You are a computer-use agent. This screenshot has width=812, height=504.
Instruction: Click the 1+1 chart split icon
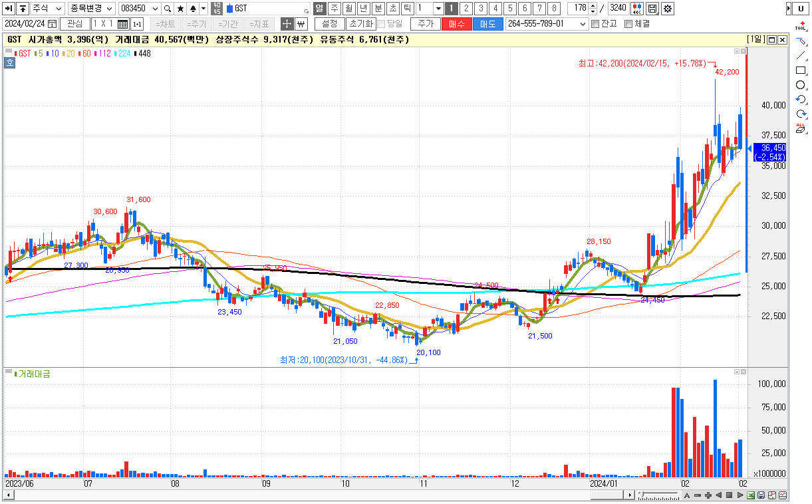point(137,24)
